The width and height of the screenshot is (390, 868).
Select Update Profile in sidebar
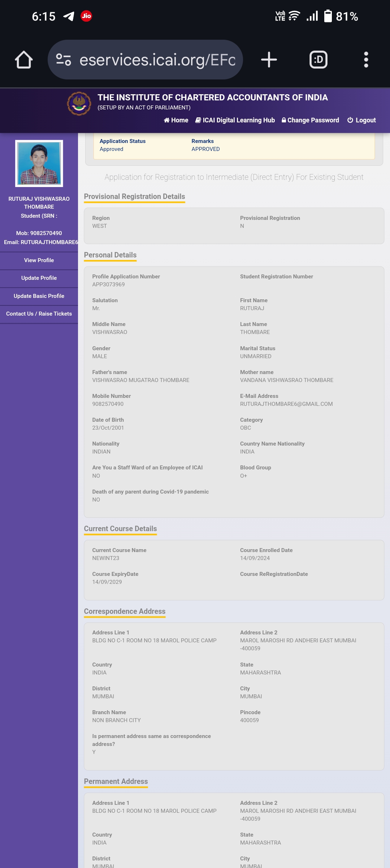point(39,278)
